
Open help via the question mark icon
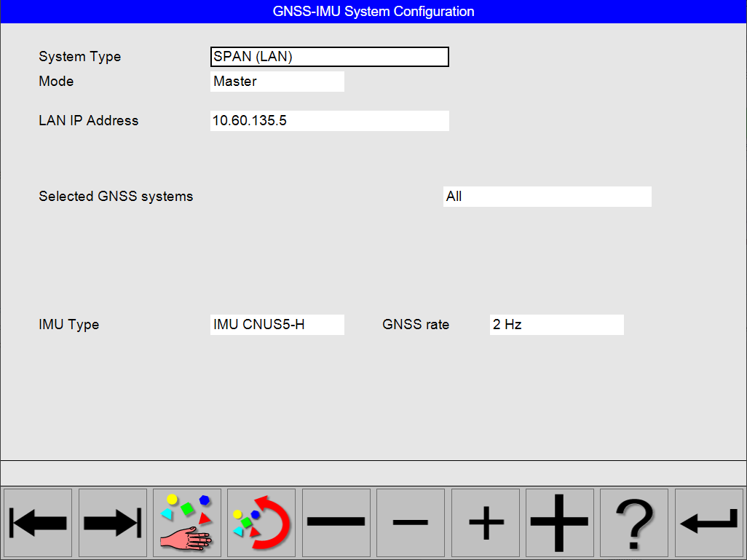633,523
